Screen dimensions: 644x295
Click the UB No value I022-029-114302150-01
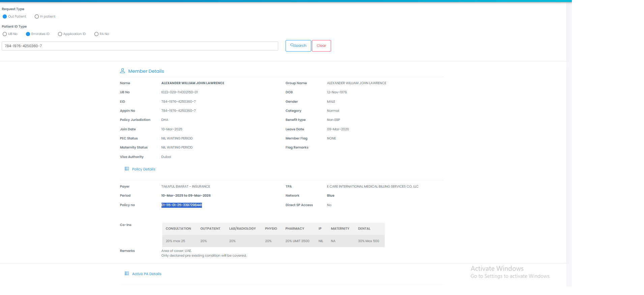[179, 92]
